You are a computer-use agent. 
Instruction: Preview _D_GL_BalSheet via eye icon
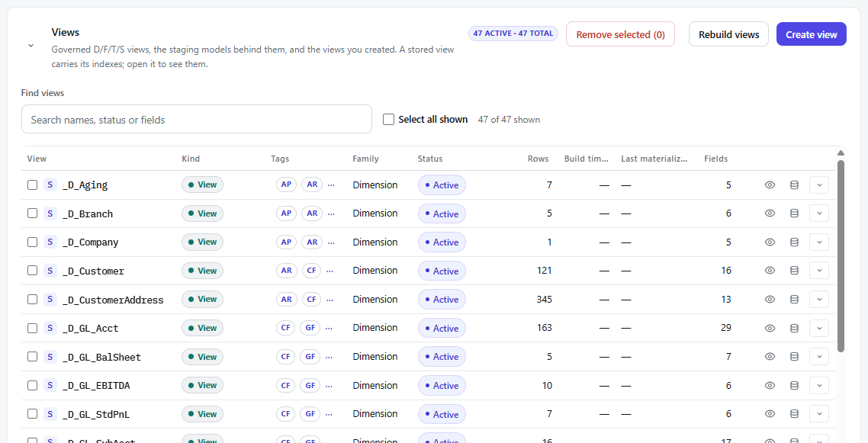tap(770, 357)
